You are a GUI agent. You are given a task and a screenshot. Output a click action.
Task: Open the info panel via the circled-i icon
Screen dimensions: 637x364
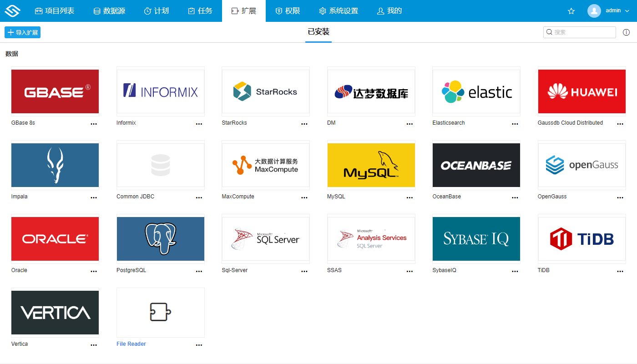click(x=626, y=32)
